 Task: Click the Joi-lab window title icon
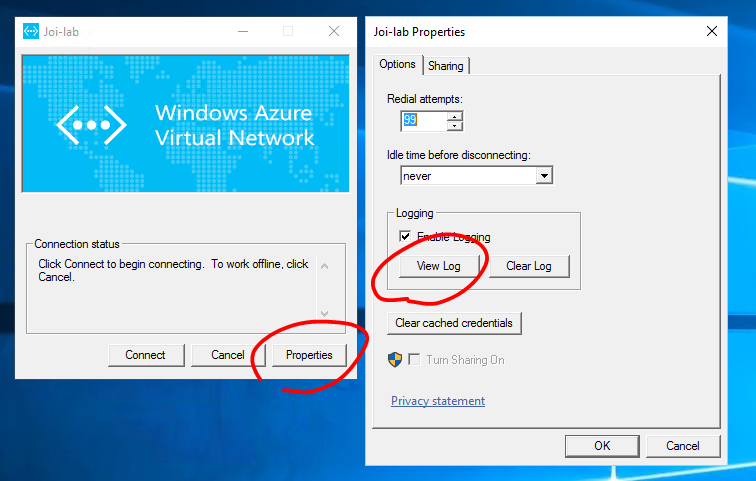pyautogui.click(x=31, y=31)
